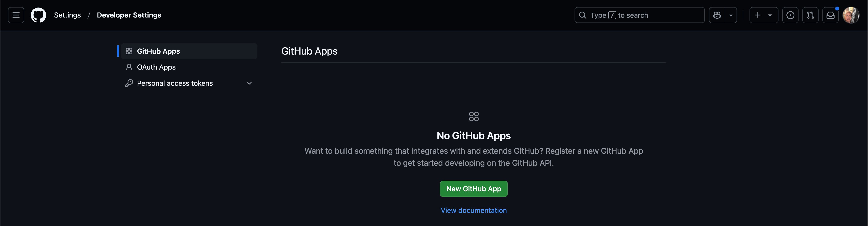Select GitHub Apps in the sidebar
This screenshot has width=868, height=226.
tap(189, 51)
